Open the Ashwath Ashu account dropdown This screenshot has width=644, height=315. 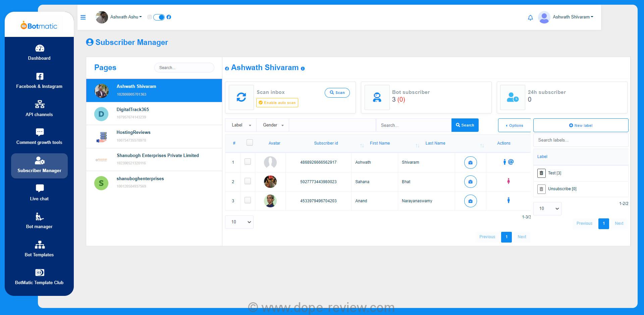(126, 17)
